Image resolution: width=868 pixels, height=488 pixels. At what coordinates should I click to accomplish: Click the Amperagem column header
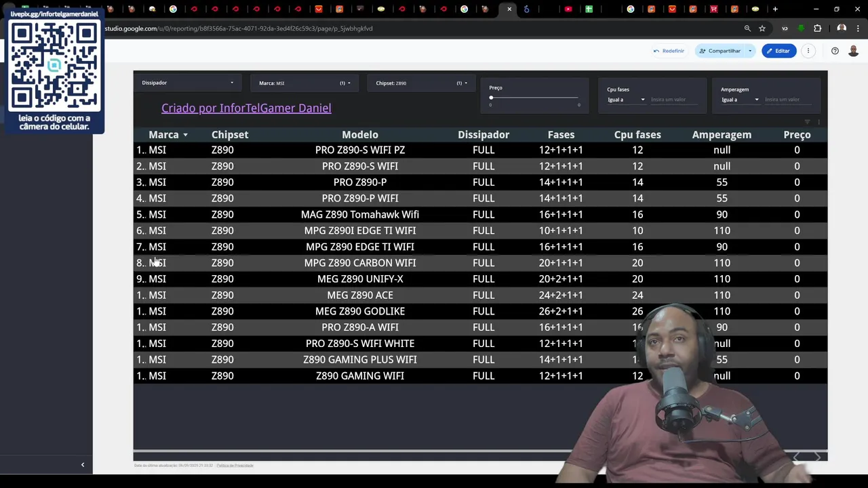pos(722,135)
